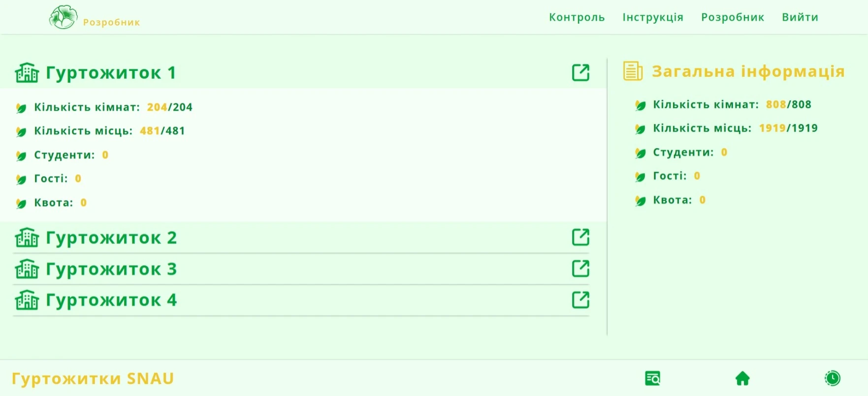Image resolution: width=868 pixels, height=396 pixels.
Task: Open Гуртожиток 4 external link icon
Action: (580, 300)
